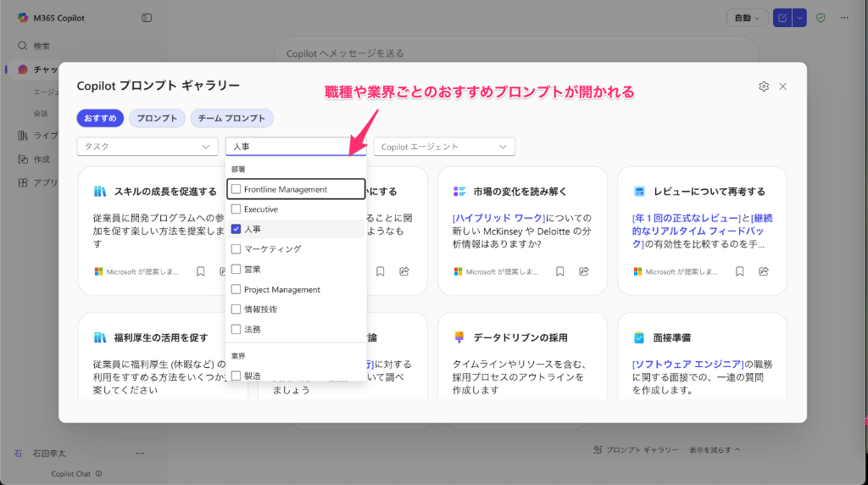Bookmark the レビューについて再考する prompt

(x=740, y=271)
